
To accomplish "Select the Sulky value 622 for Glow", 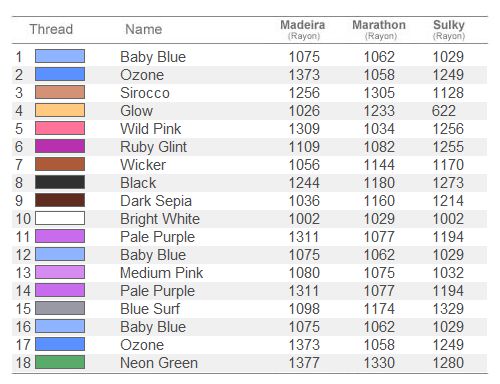I will [444, 111].
